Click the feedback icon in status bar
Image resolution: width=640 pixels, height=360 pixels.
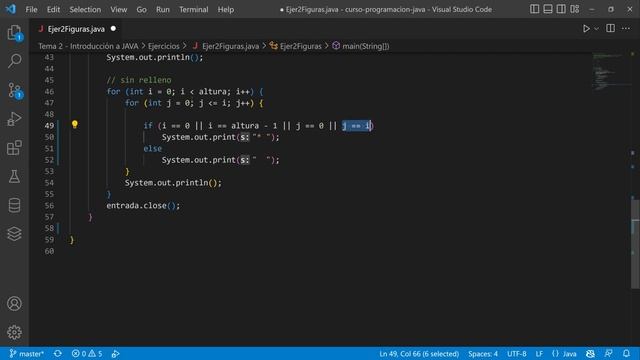(608, 353)
